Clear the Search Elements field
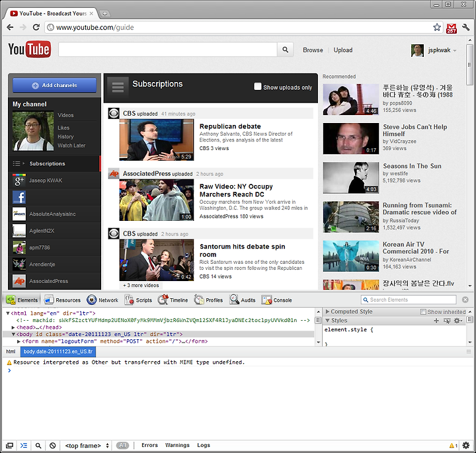The height and width of the screenshot is (453, 476). [465, 300]
